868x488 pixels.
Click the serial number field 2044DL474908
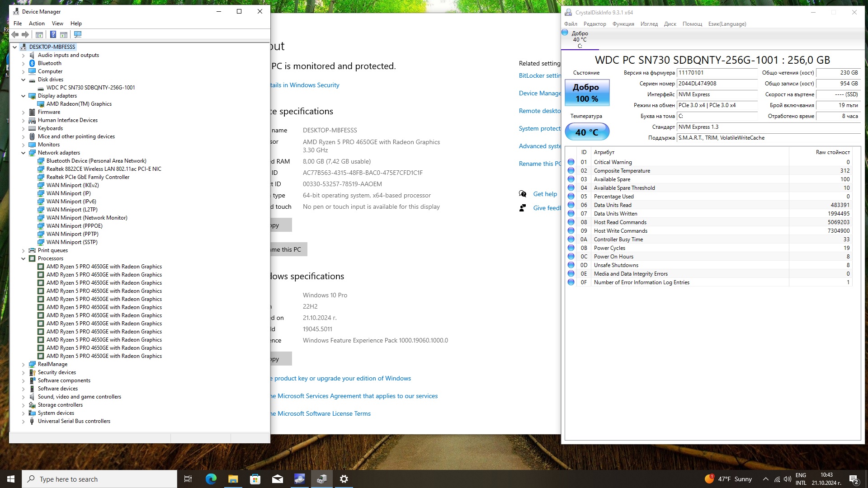pos(717,84)
